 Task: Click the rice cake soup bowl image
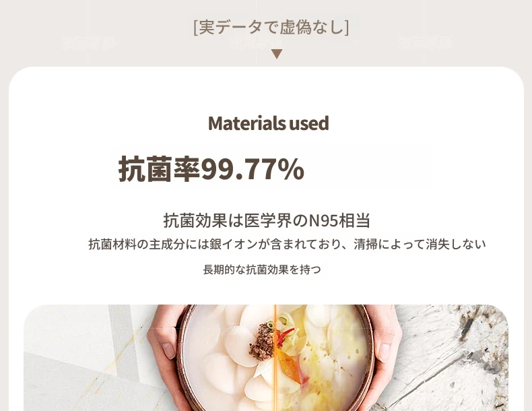tap(275, 358)
